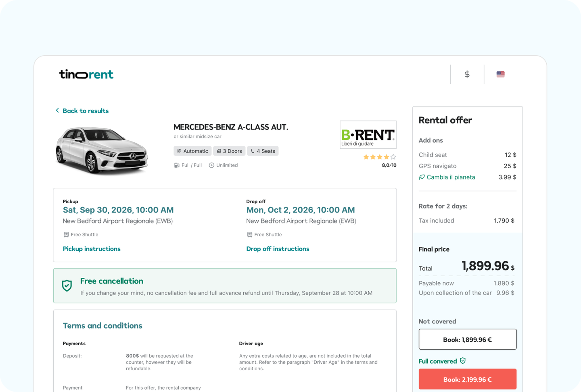
Task: Click the drop off Free Shuttle bus icon
Action: 250,234
